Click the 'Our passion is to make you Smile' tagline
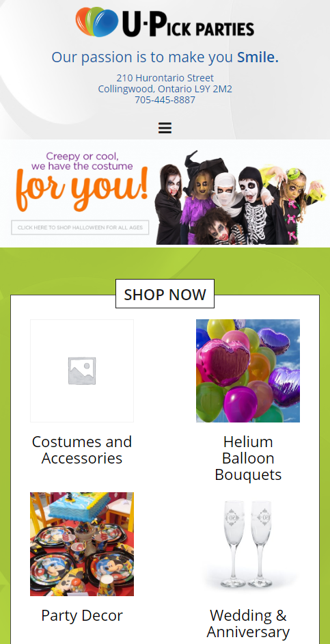The height and width of the screenshot is (644, 330). (165, 57)
